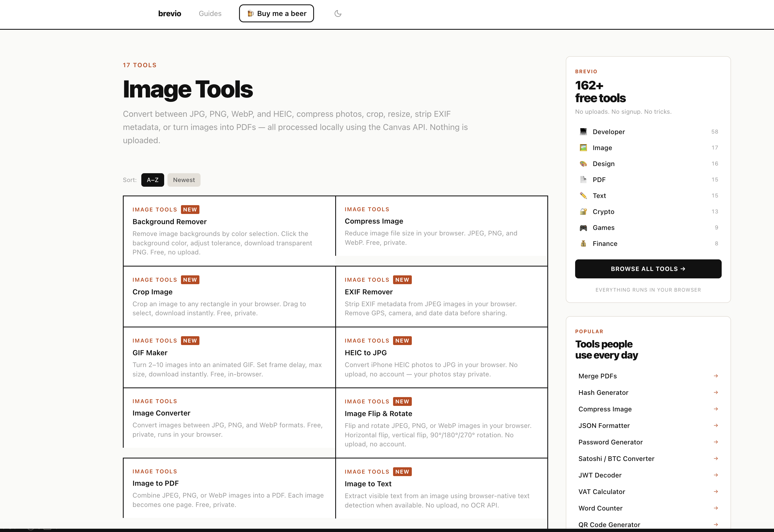Viewport: 774px width, 532px height.
Task: Sort tools A–Z
Action: pos(153,180)
